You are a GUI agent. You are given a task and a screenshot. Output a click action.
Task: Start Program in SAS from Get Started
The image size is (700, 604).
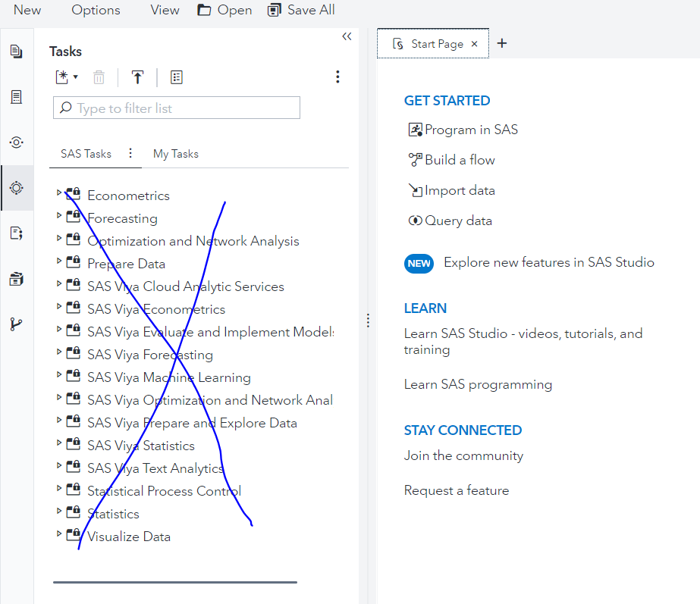pos(471,130)
